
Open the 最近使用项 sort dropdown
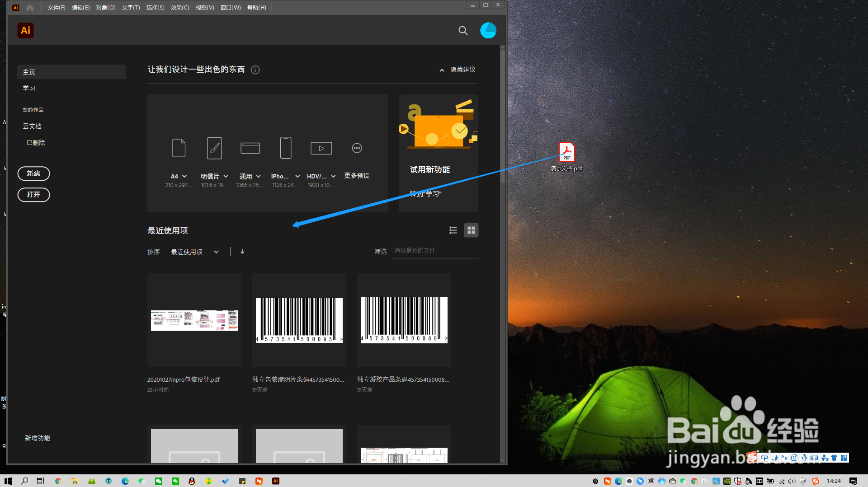coord(195,252)
